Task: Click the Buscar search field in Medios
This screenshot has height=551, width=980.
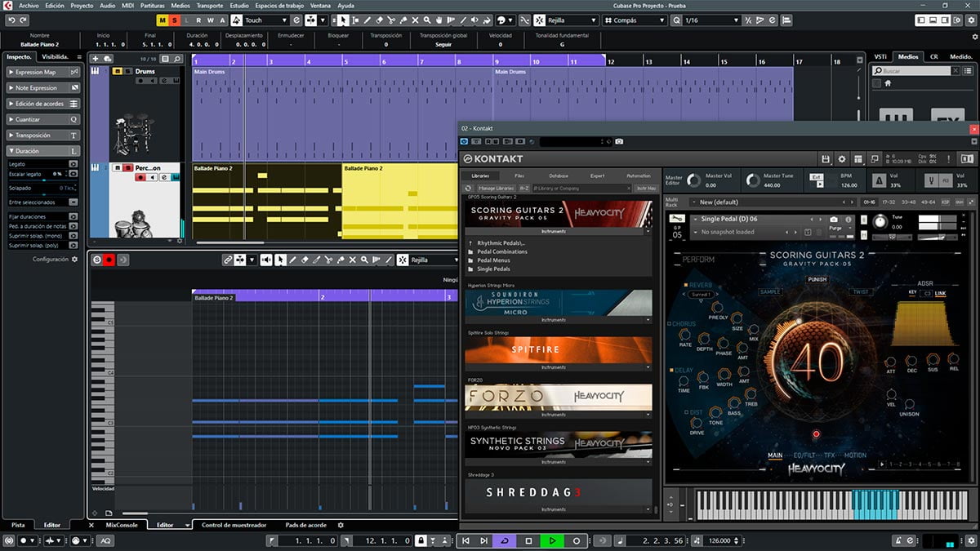Action: coord(912,71)
